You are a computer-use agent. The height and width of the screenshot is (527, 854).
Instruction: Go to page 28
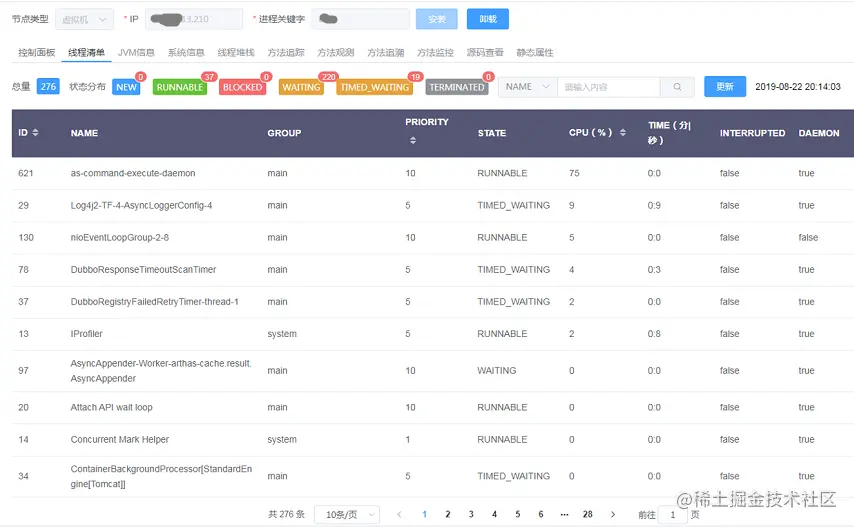pyautogui.click(x=588, y=514)
